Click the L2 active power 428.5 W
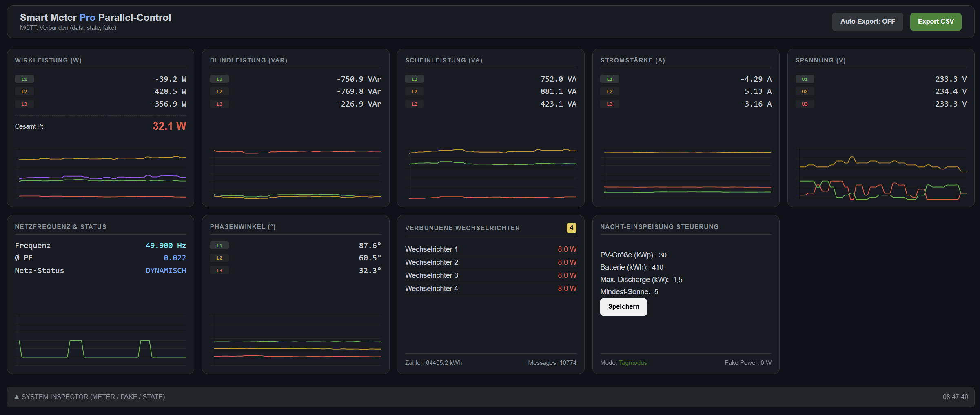Screen dimensions: 980x415 click(x=170, y=91)
